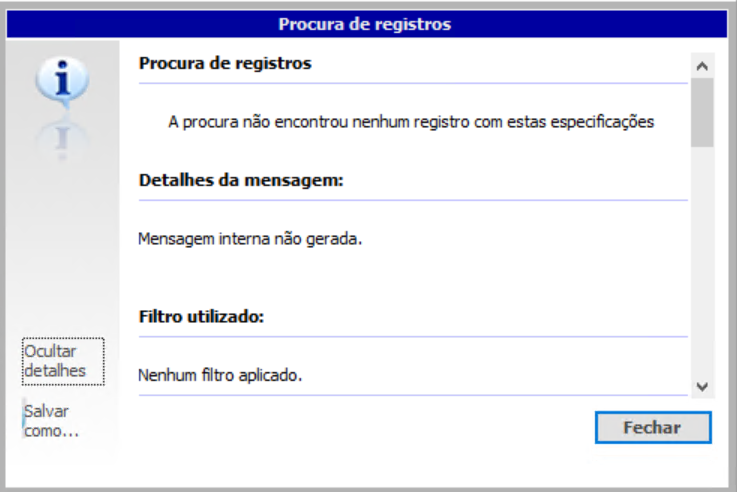The width and height of the screenshot is (737, 492).
Task: Hide details with Ocultar detalhes
Action: click(62, 361)
